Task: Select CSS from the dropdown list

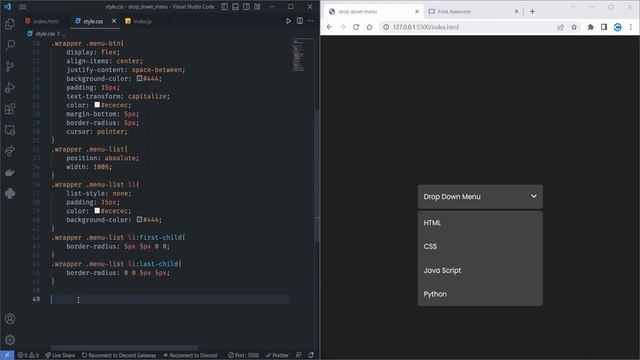Action: click(480, 247)
